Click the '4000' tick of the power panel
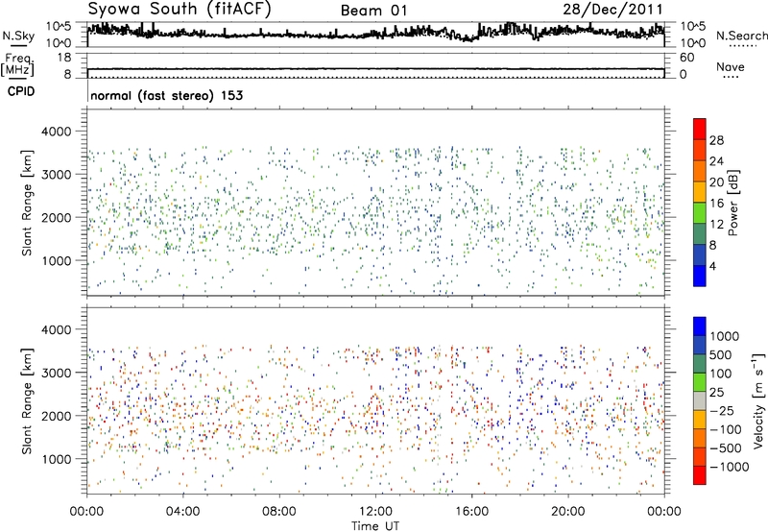The image size is (768, 532). pyautogui.click(x=56, y=132)
